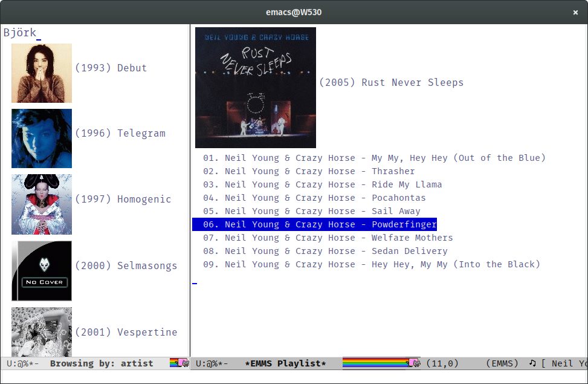
Task: Close the Emacs window
Action: [x=575, y=12]
